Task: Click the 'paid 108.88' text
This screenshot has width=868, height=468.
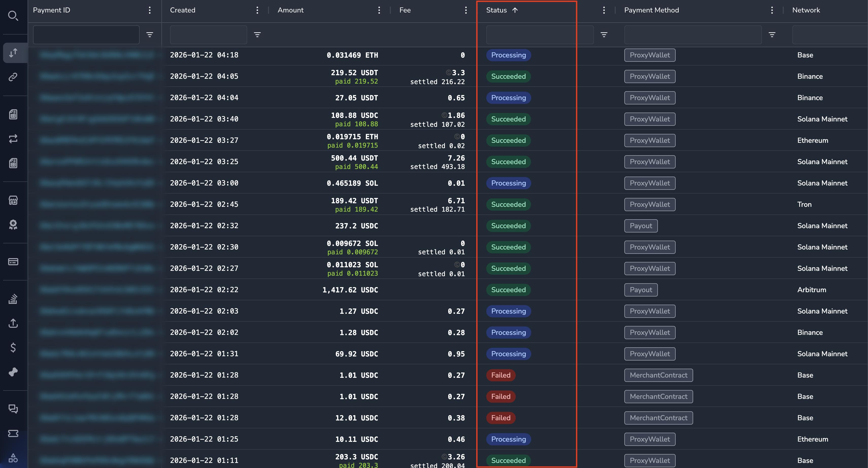Action: pos(357,124)
